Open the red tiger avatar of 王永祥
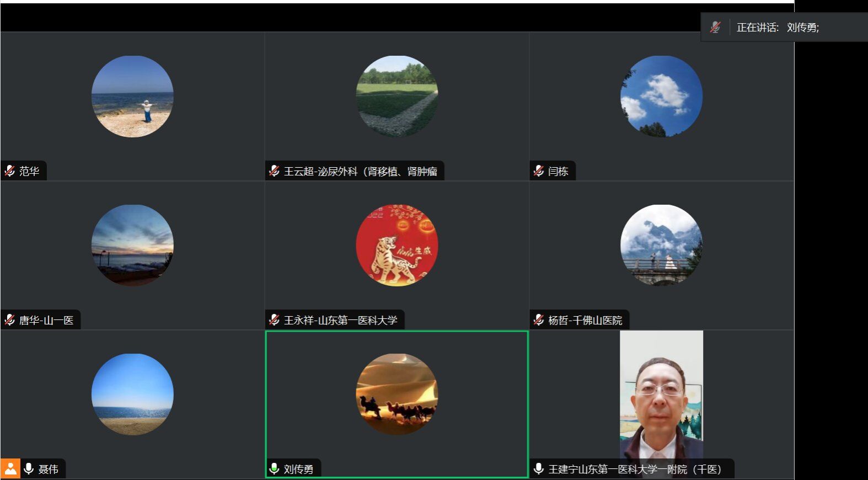This screenshot has height=480, width=868. 397,246
